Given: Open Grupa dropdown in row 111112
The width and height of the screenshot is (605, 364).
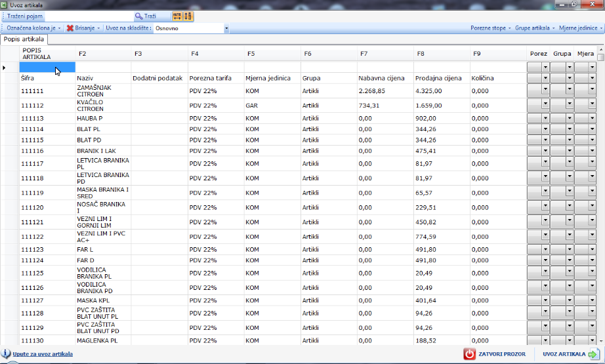Looking at the screenshot, I should click(569, 104).
